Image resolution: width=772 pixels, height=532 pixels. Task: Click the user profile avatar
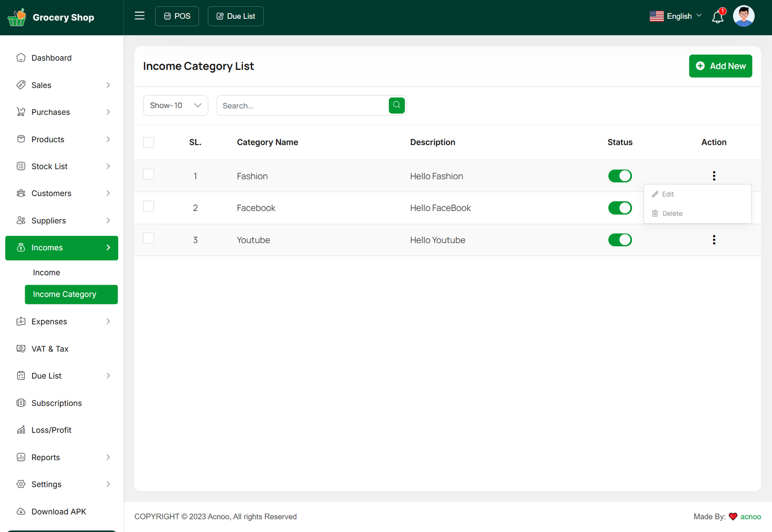coord(743,16)
